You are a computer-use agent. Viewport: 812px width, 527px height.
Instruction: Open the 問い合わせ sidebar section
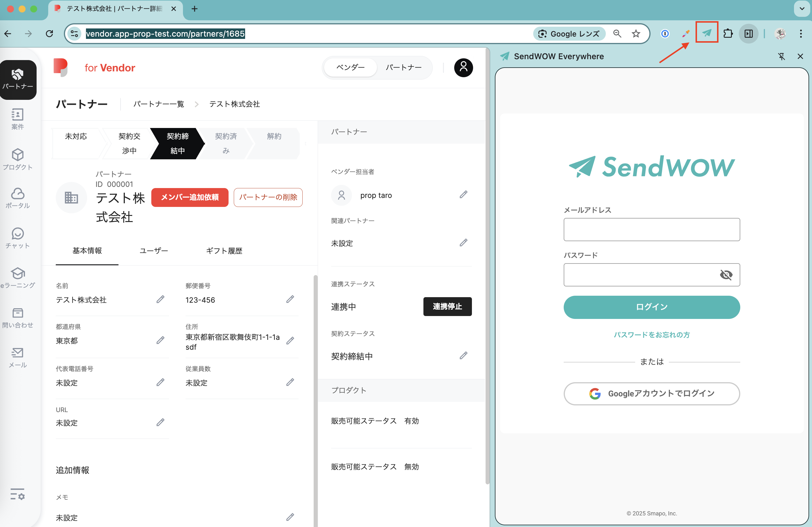point(18,318)
